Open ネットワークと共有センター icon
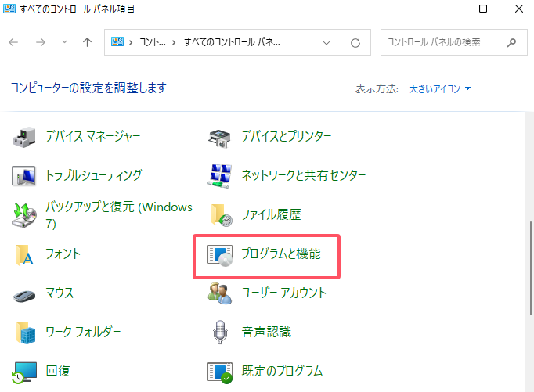The height and width of the screenshot is (392, 534). tap(220, 175)
